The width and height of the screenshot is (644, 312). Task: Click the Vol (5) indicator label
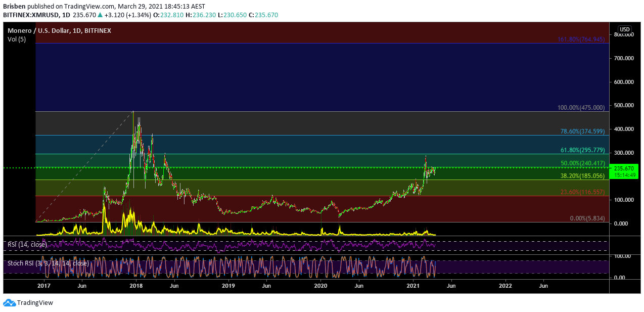tap(17, 39)
